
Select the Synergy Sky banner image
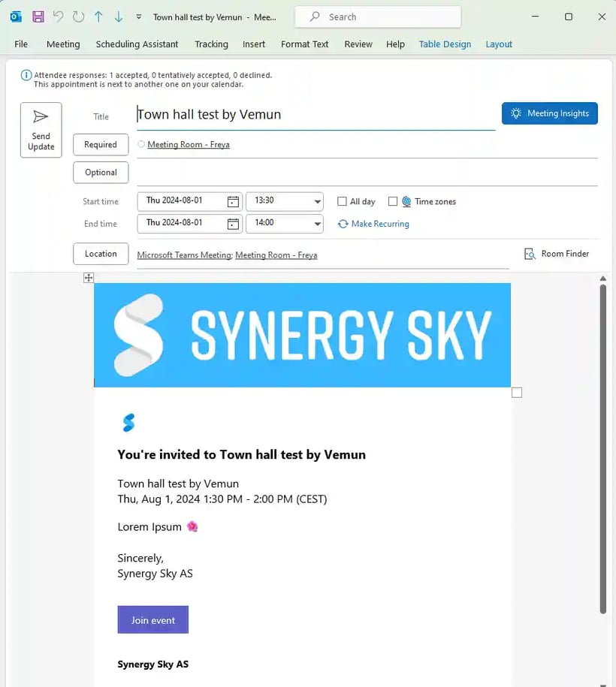[302, 335]
